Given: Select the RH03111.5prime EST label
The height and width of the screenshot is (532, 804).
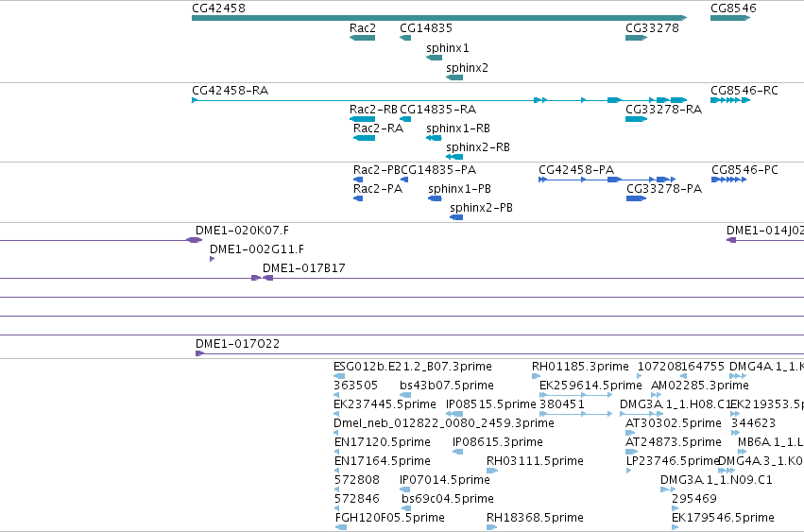Looking at the screenshot, I should [x=535, y=462].
